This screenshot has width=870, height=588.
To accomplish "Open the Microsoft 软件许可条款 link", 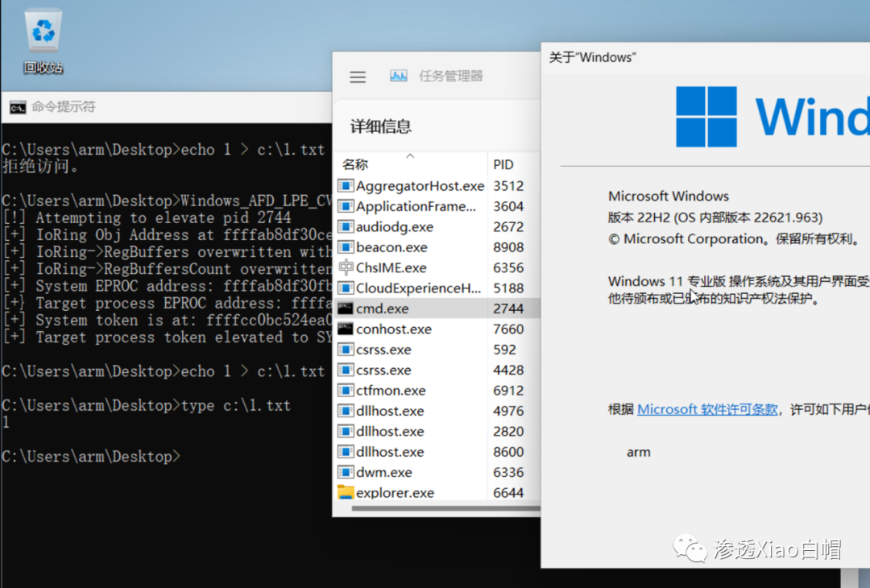I will coord(707,409).
